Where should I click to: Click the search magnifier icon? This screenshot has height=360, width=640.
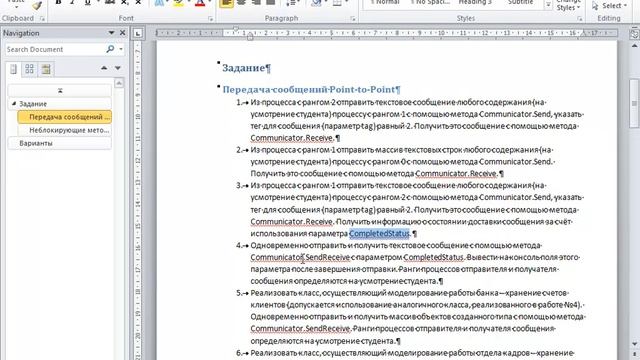pos(110,49)
